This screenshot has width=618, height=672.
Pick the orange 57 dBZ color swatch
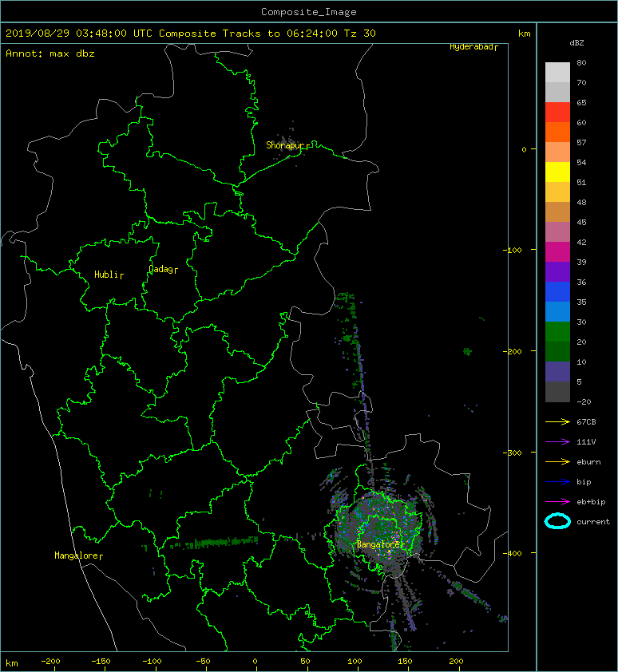point(557,132)
